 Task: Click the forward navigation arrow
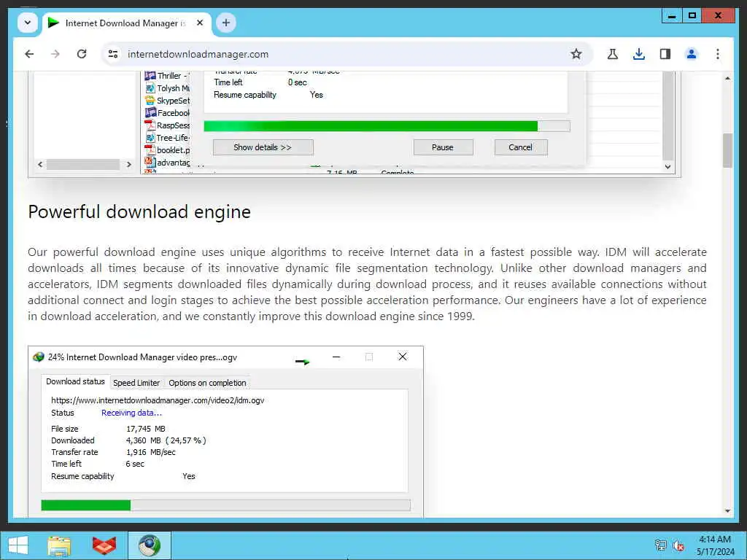coord(55,54)
